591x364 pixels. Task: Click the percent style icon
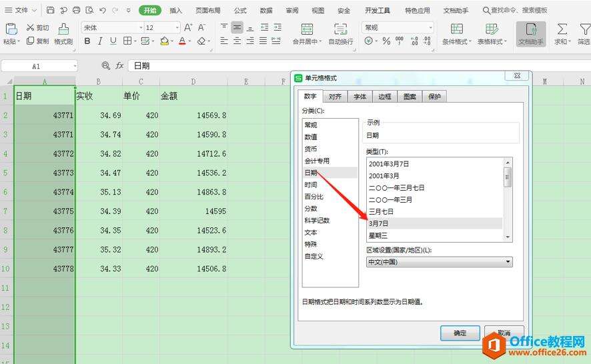point(386,41)
